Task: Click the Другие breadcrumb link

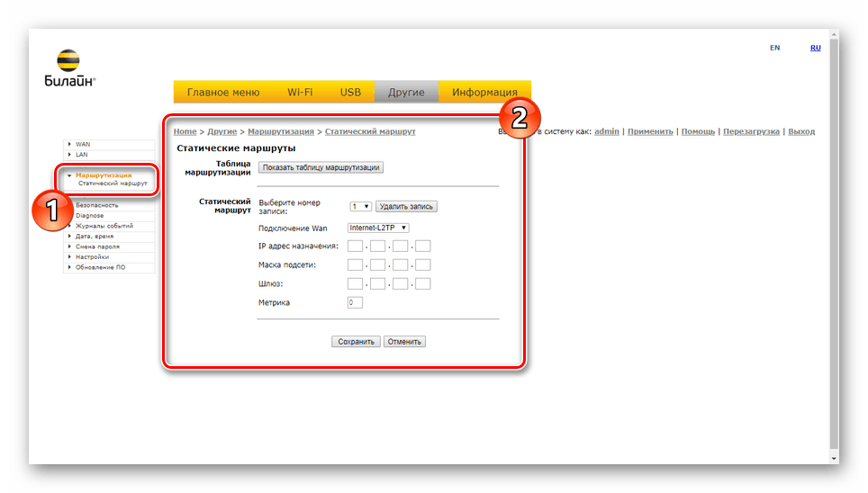Action: (x=222, y=131)
